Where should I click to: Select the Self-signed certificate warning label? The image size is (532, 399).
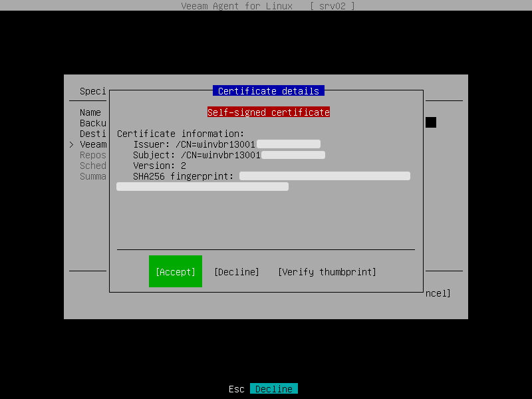[x=268, y=112]
